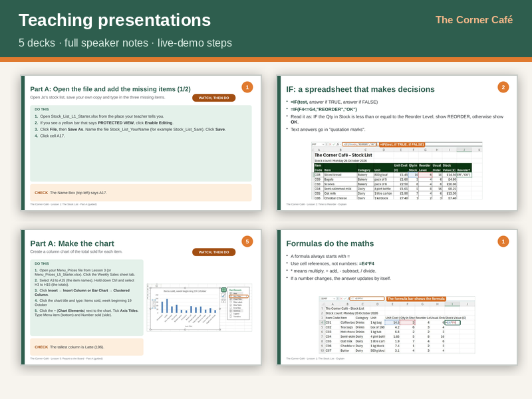Click the orange number 2 badge on the IF slide
Image resolution: width=532 pixels, height=399 pixels.
pos(503,88)
